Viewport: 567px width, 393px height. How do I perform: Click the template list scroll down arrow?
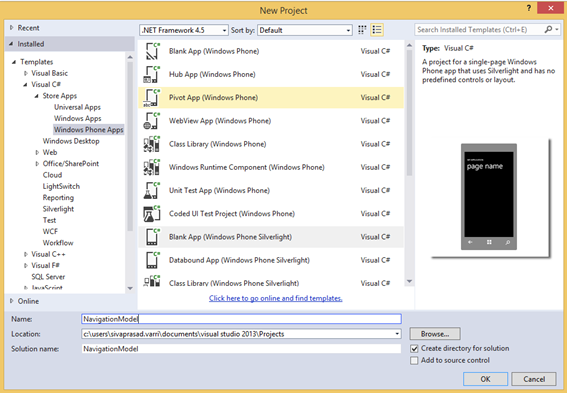click(x=409, y=281)
